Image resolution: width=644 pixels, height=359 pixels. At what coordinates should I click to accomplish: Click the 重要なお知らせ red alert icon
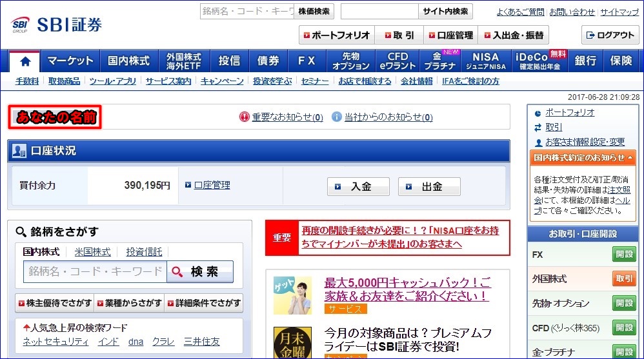[x=245, y=117]
